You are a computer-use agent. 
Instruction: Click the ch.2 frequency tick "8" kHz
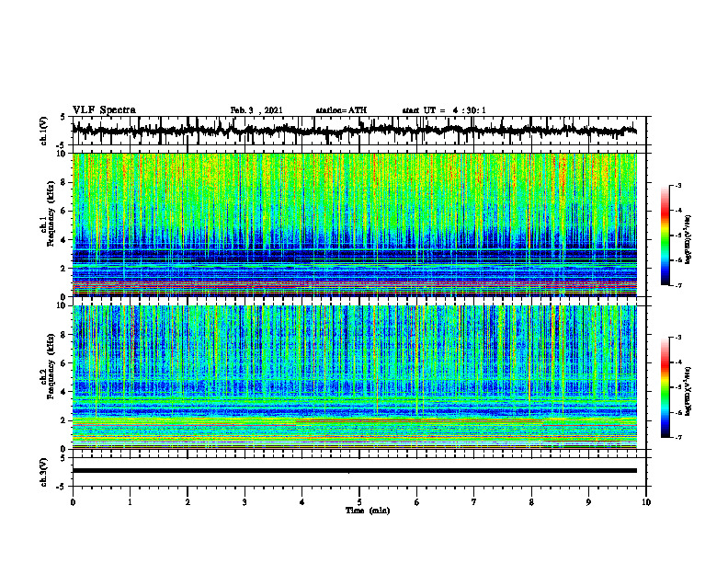[65, 335]
